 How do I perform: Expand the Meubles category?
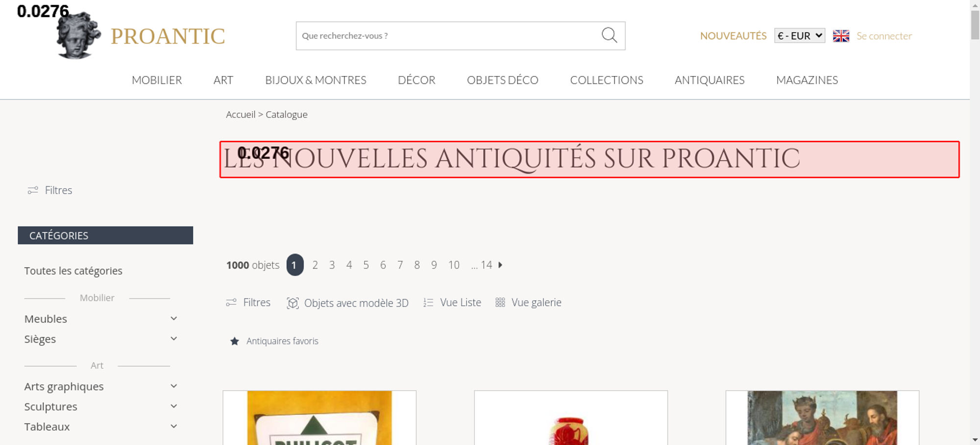point(173,319)
